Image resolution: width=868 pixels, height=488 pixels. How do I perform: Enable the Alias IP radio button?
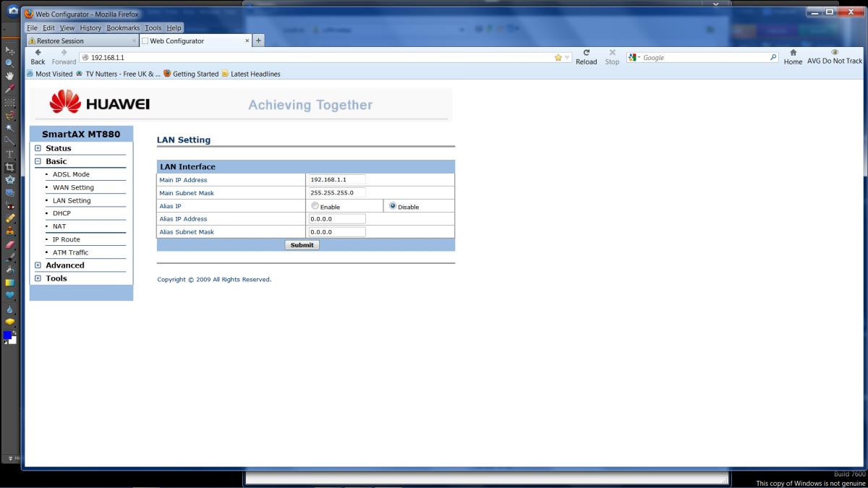315,206
